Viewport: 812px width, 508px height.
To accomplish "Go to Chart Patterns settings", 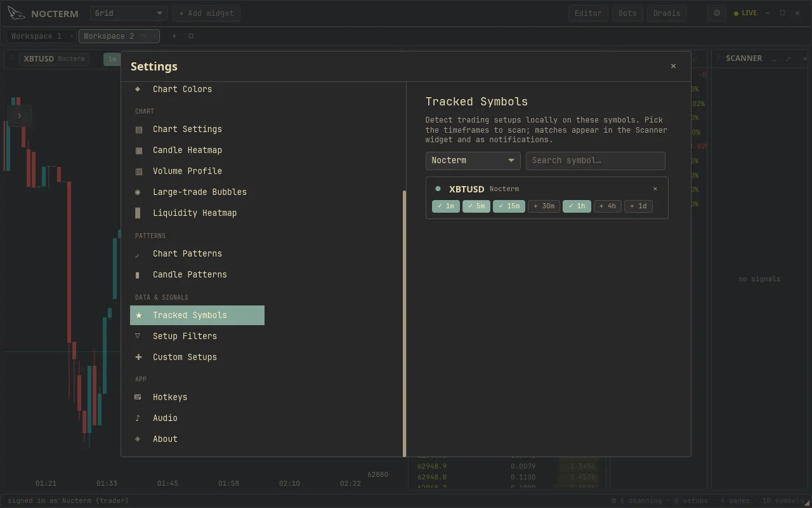I will [x=197, y=253].
